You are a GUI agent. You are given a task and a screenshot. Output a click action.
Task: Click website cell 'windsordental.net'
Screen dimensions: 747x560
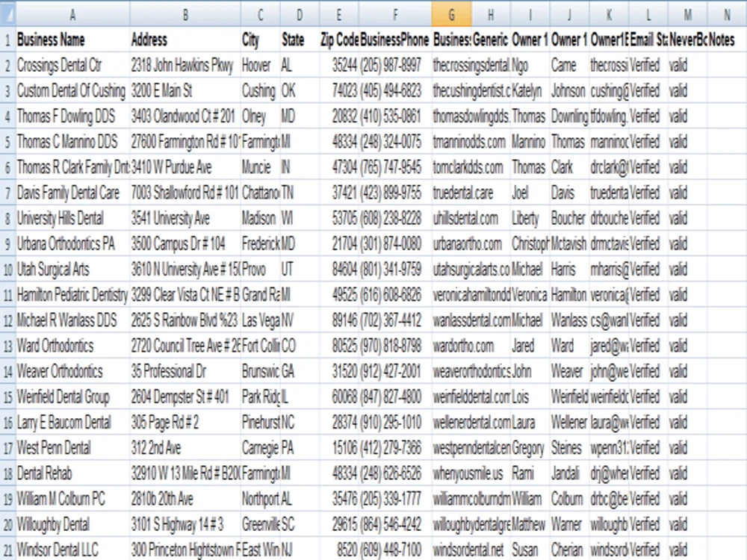tap(468, 550)
